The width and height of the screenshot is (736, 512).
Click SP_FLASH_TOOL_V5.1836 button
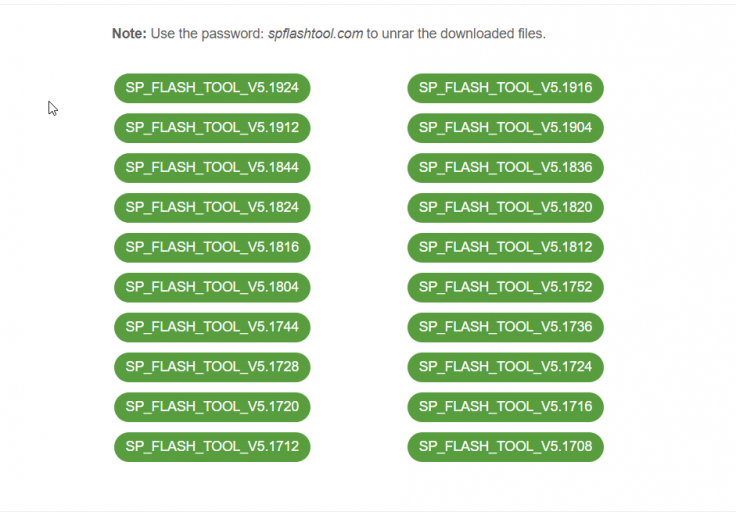(x=505, y=167)
